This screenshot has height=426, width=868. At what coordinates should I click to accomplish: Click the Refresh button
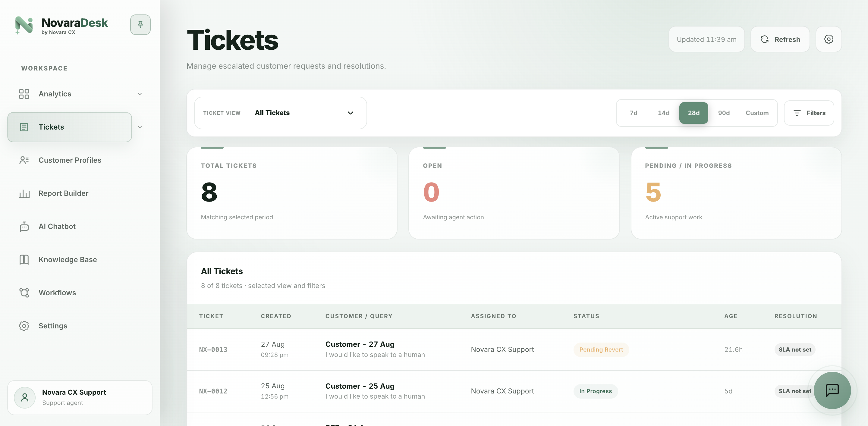(780, 39)
